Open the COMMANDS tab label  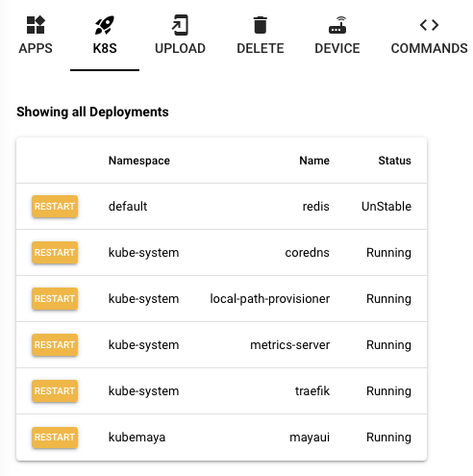click(x=429, y=48)
